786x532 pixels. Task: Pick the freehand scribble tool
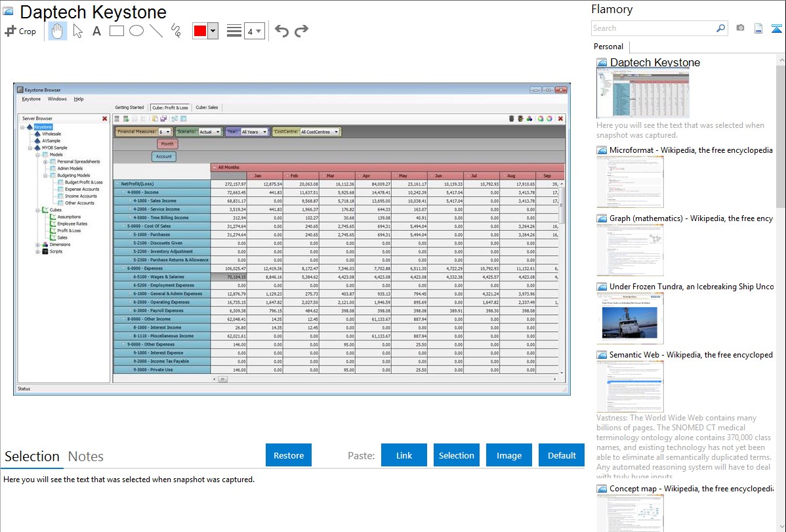176,31
